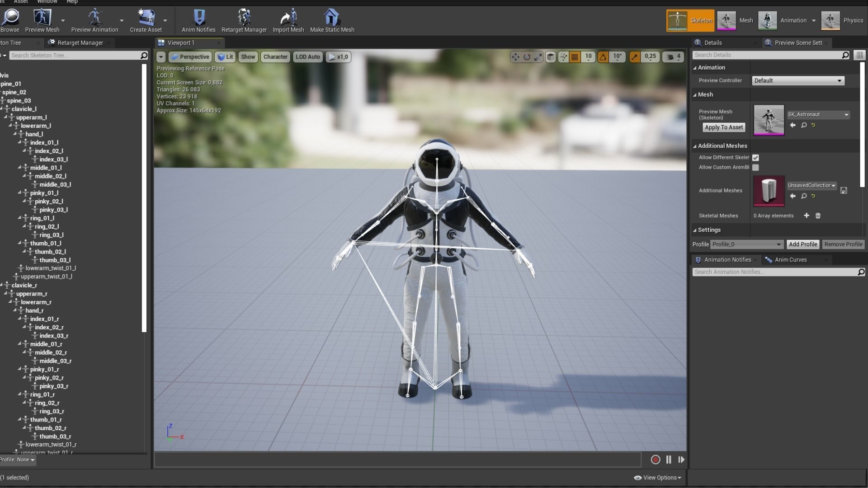
Task: Open the Profile_0 profile dropdown
Action: coord(746,244)
